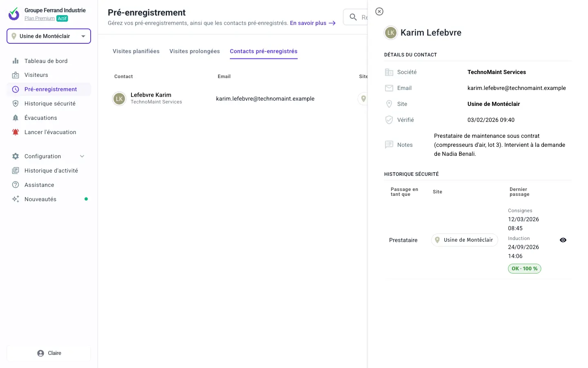Click the Visiteurs badge icon

(x=16, y=75)
